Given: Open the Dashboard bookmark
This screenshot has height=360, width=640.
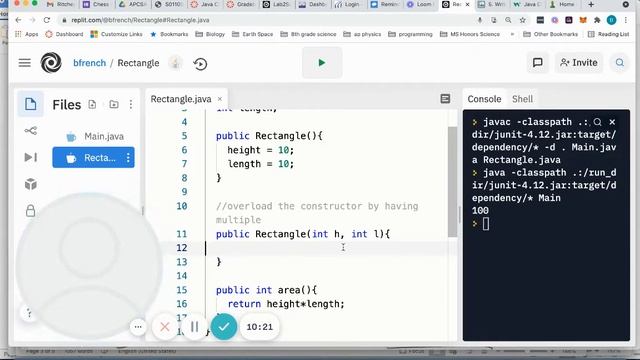Looking at the screenshot, I should 64,34.
